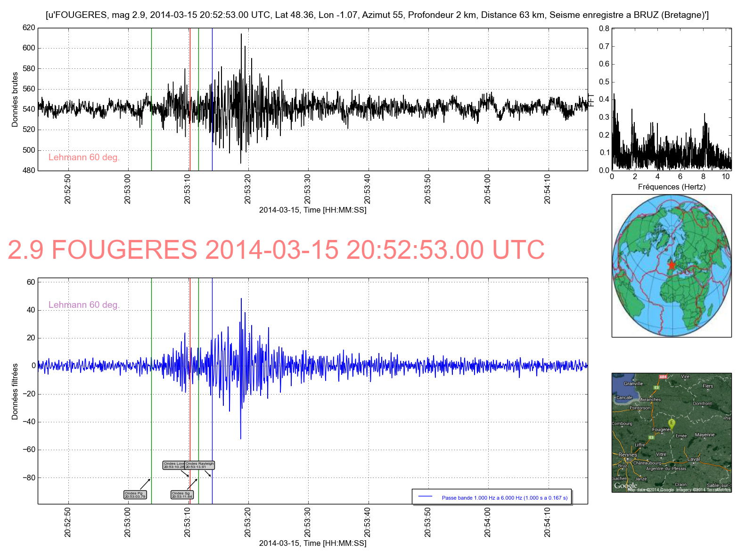Click the red star on the globe
This screenshot has height=560, width=754.
tap(672, 265)
